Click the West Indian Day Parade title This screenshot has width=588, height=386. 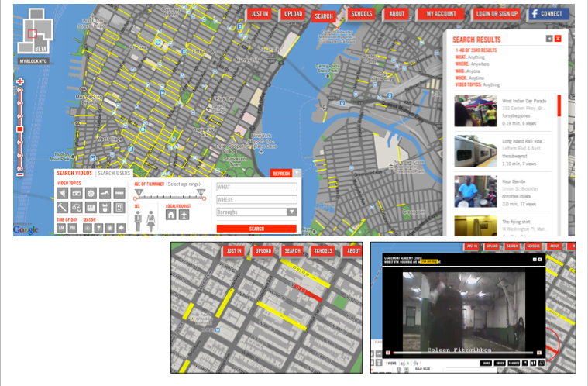click(x=524, y=101)
